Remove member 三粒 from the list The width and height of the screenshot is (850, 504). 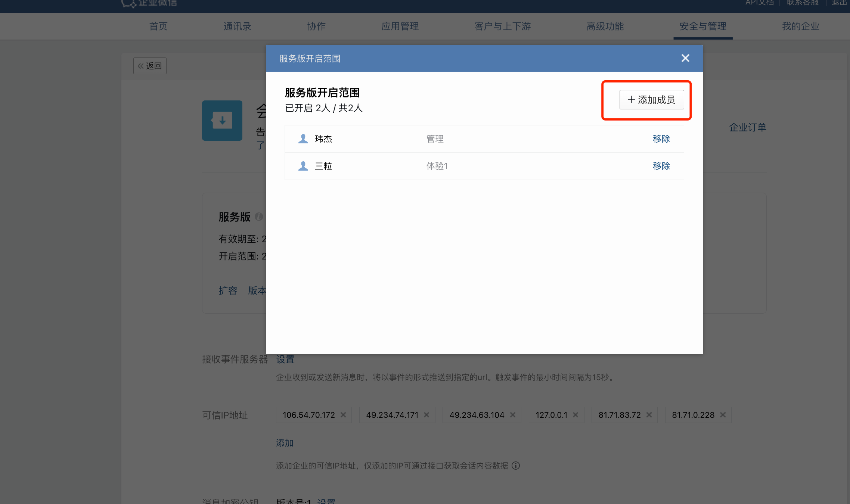[661, 166]
